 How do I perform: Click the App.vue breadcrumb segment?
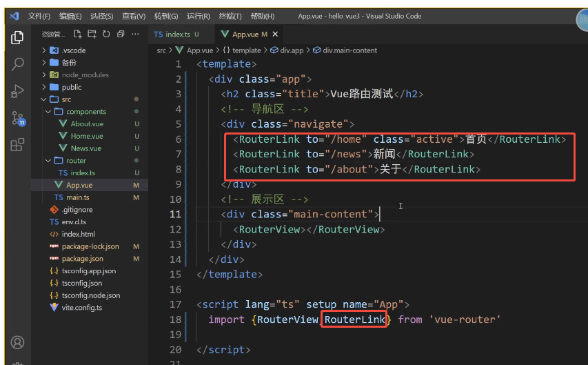coord(199,50)
